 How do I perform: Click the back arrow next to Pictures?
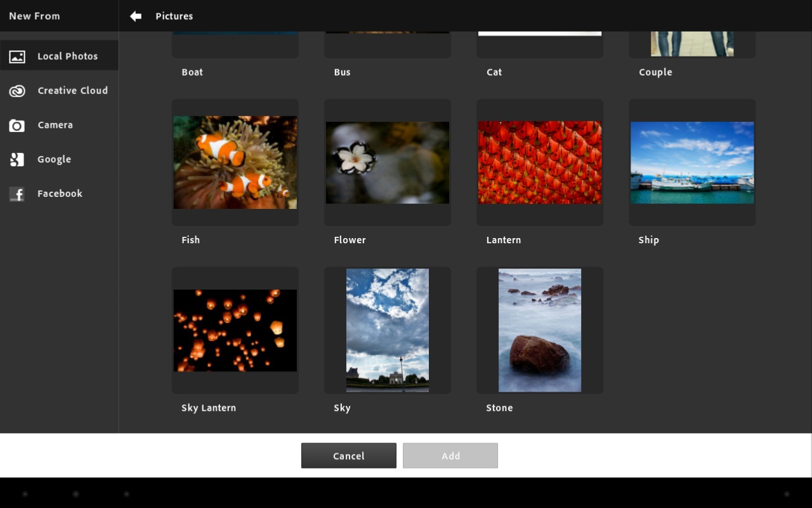(x=136, y=16)
